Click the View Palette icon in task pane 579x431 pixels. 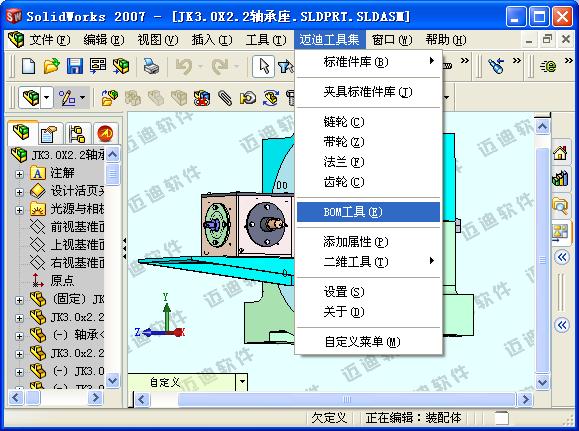click(x=560, y=233)
